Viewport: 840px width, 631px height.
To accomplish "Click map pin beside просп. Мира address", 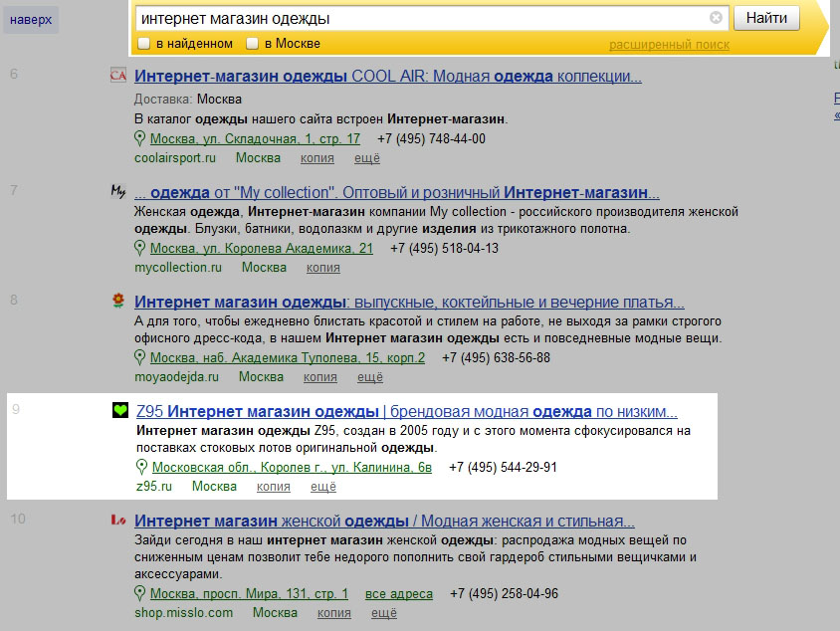I will 139,593.
